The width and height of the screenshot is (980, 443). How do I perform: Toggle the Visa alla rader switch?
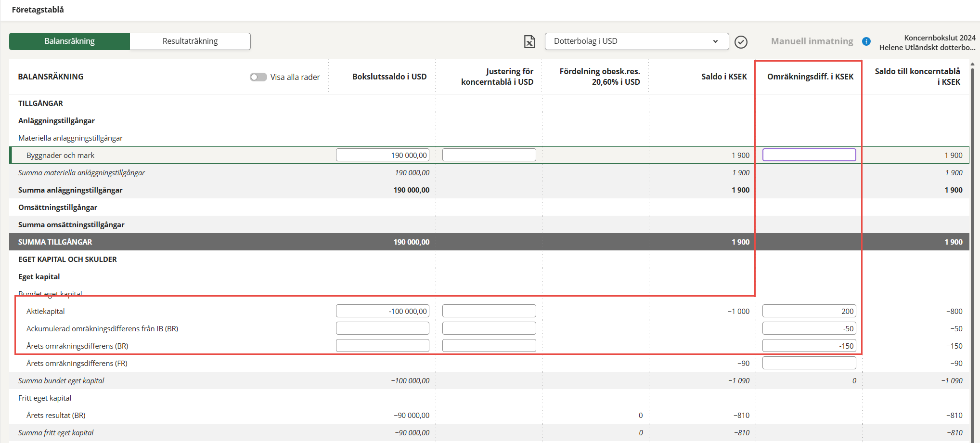tap(258, 77)
